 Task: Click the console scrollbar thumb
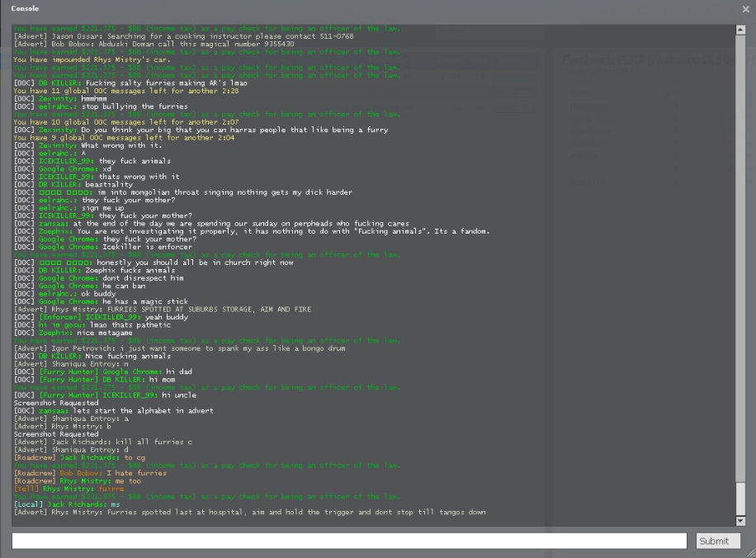pos(740,499)
